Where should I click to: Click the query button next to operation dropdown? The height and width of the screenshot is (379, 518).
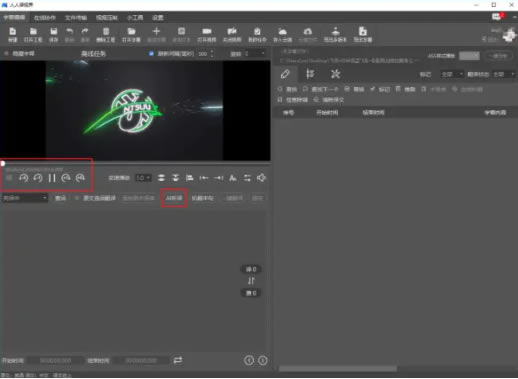60,198
